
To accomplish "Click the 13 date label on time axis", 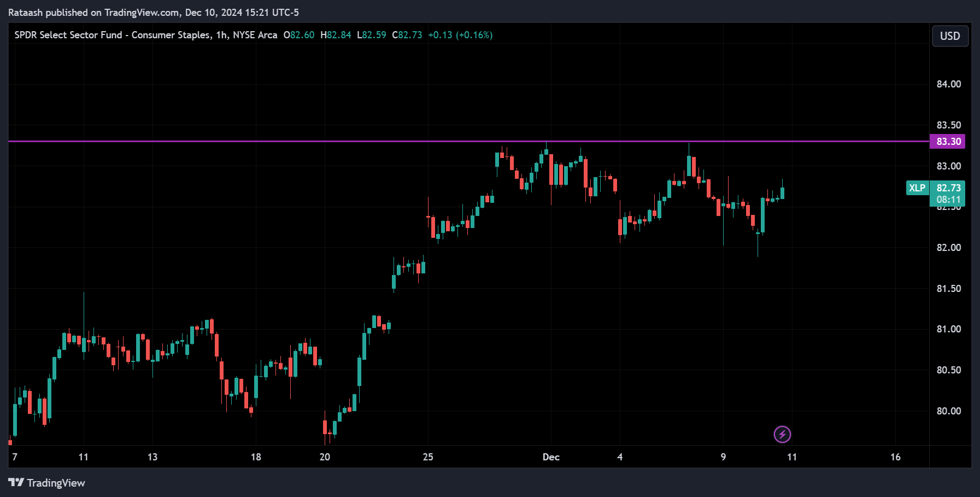I will [152, 457].
